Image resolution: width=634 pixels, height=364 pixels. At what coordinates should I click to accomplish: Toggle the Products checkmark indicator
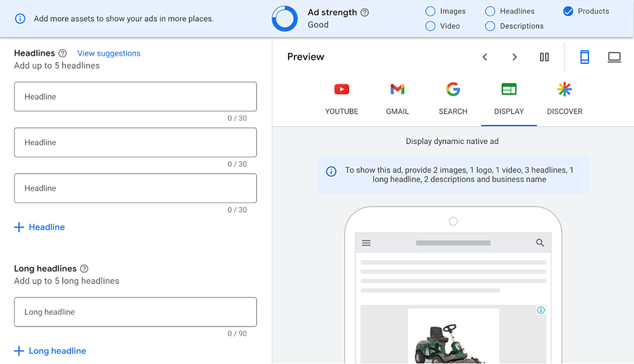568,11
